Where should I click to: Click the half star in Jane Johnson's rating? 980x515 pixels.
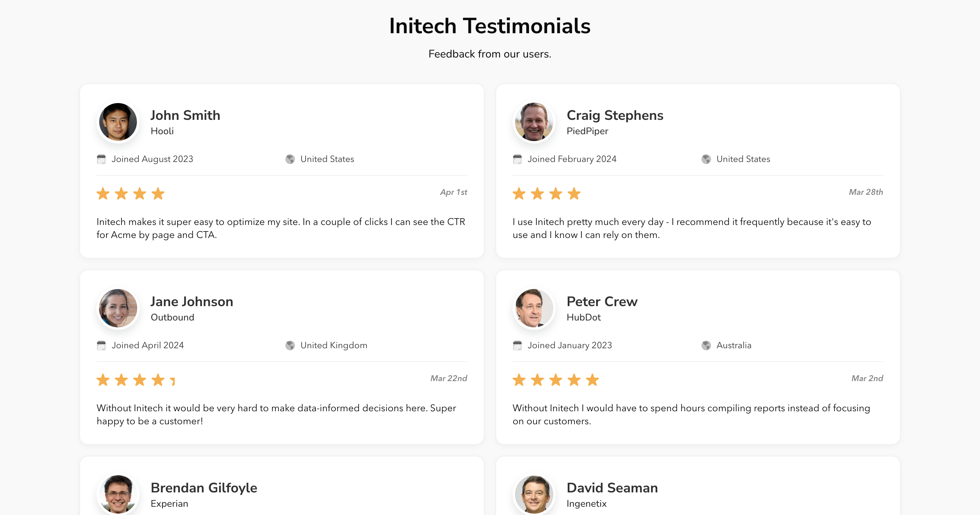(173, 380)
